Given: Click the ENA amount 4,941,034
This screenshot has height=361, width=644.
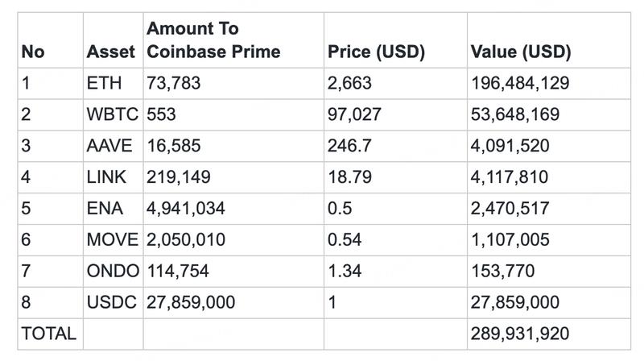Looking at the screenshot, I should [x=185, y=208].
